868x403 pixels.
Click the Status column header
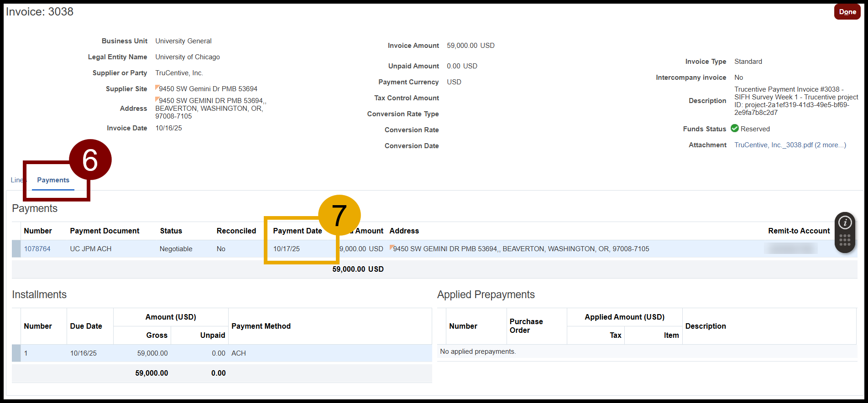171,231
